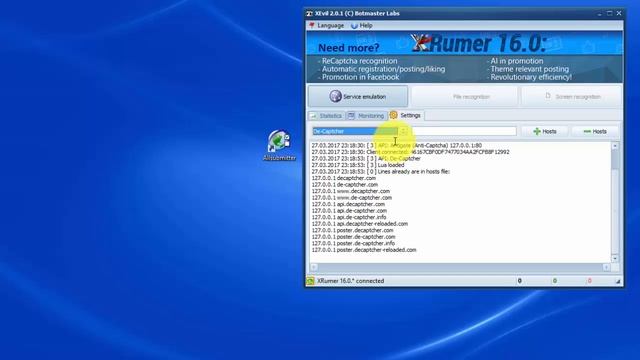Select the Settings tab
Screen dimensions: 640x360
[406, 116]
